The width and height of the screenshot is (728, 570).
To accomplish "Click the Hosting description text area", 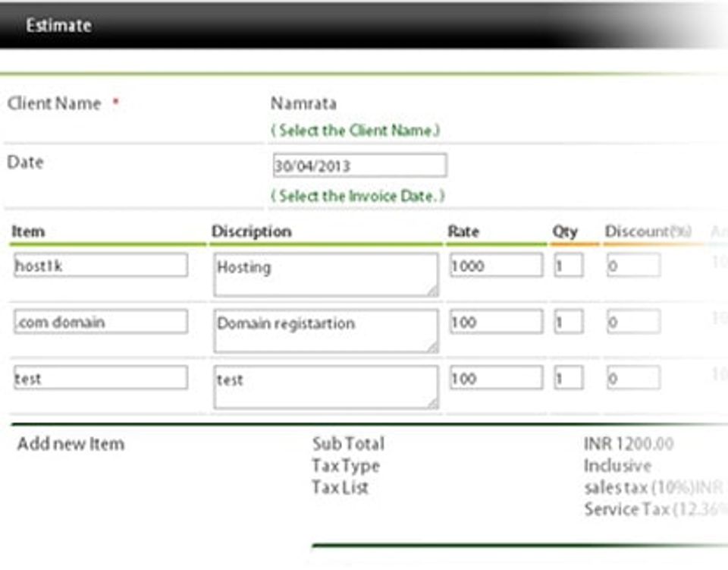I will click(326, 275).
